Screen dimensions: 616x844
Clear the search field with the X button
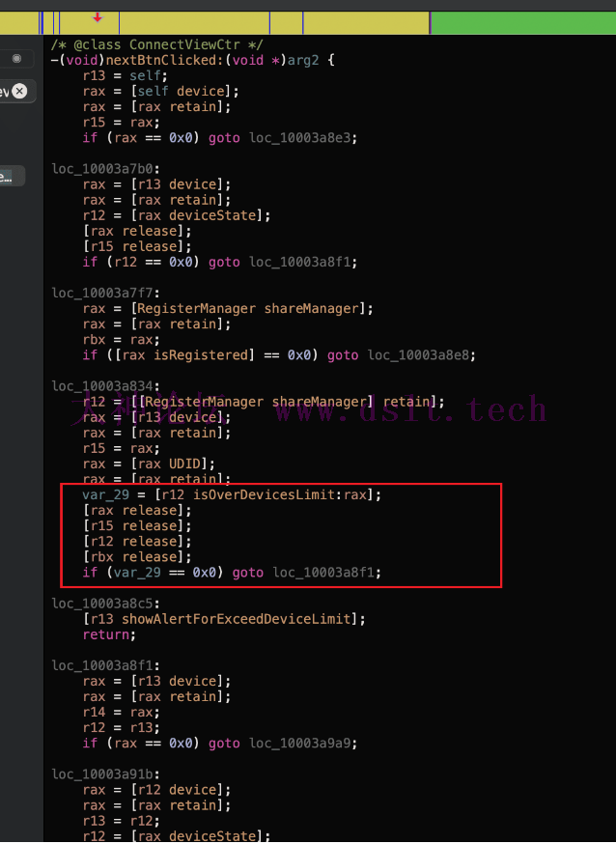click(19, 92)
